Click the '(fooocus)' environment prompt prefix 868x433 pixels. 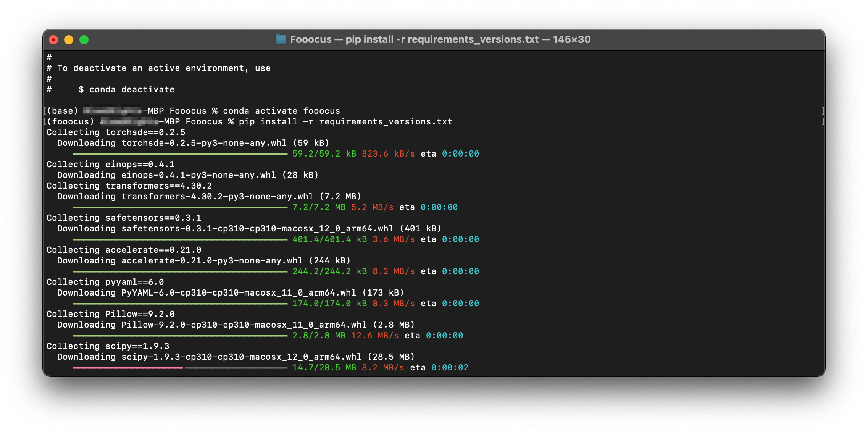pyautogui.click(x=70, y=122)
